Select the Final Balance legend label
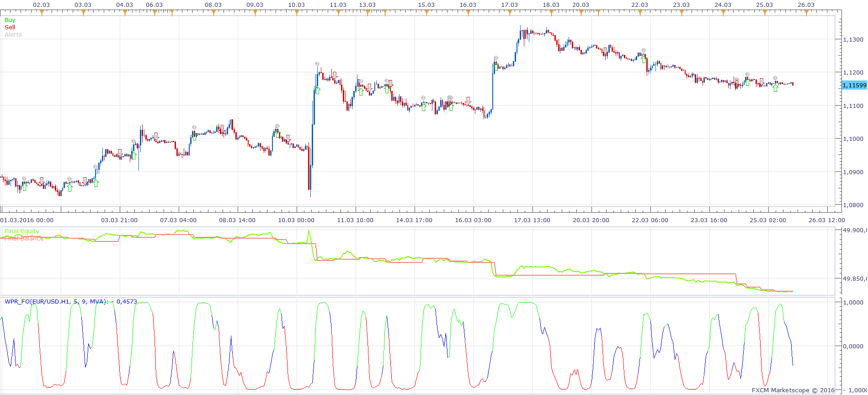868x395 pixels. pyautogui.click(x=24, y=239)
